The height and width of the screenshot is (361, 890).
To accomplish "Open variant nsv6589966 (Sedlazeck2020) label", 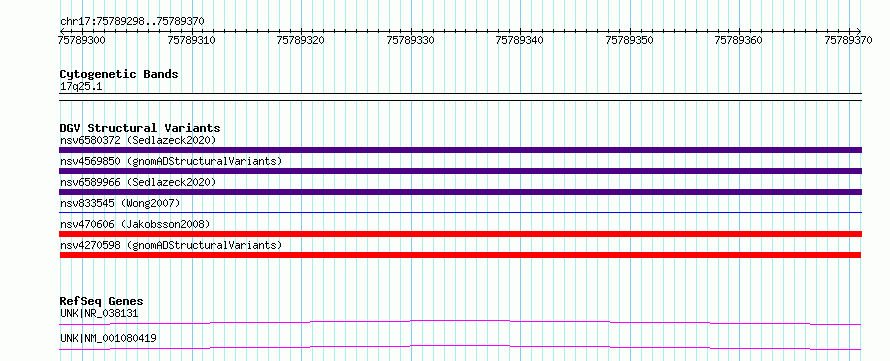I will tap(138, 182).
